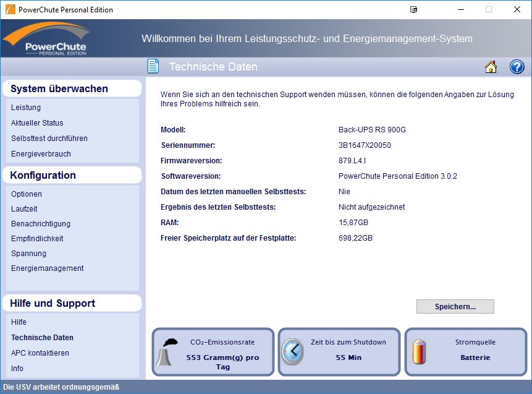Click PowerChute Personal Edition 3.0.2 value
The image size is (532, 394).
398,176
